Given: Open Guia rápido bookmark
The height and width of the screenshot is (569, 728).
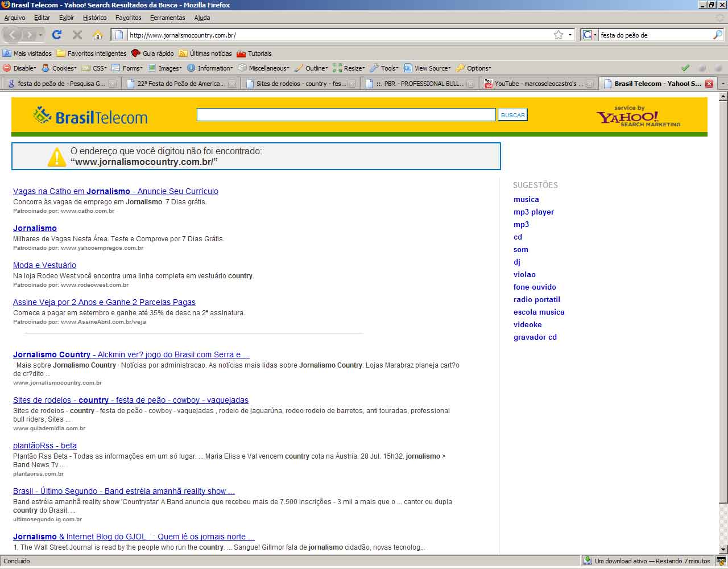Looking at the screenshot, I should tap(152, 53).
